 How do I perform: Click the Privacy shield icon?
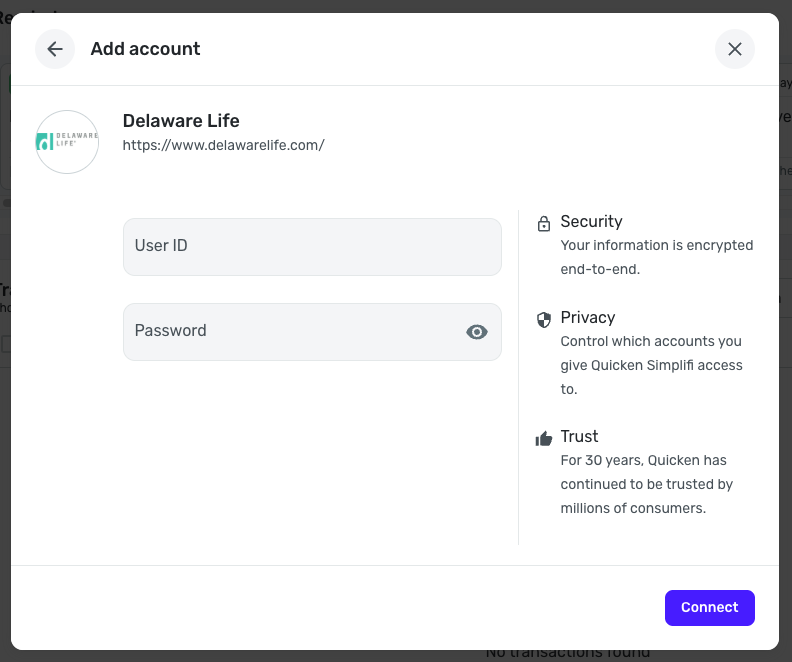(543, 319)
